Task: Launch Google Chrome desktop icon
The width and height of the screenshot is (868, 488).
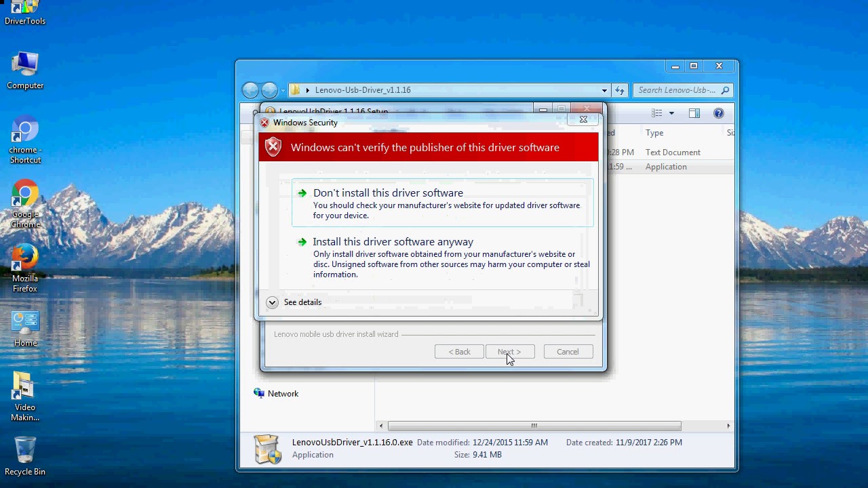Action: click(25, 205)
